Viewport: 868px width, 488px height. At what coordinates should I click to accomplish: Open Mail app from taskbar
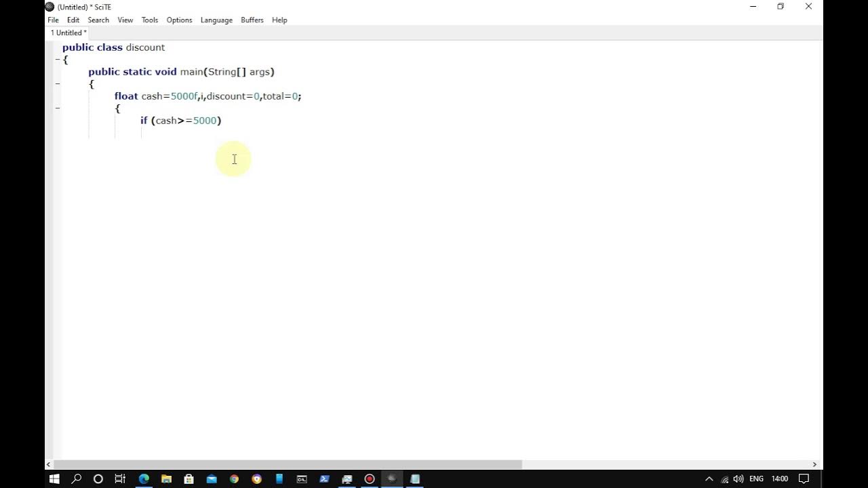tap(212, 479)
